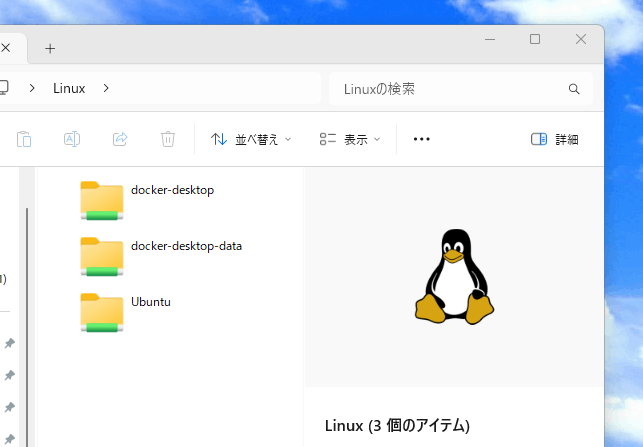Viewport: 643px width, 447px height.
Task: Open the three-dot more options menu
Action: 422,139
